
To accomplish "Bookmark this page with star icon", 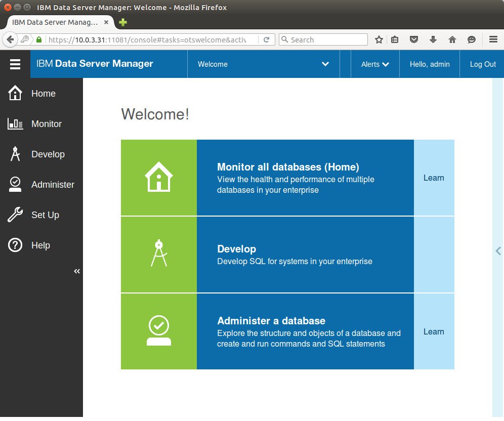I will [379, 39].
